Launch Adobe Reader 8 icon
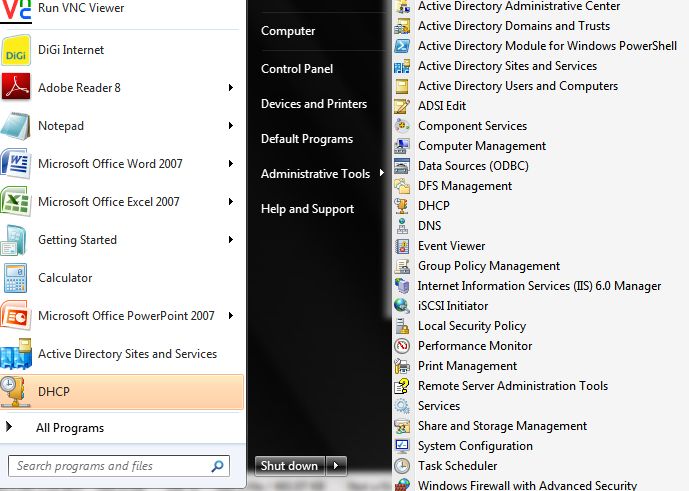689x491 pixels. click(x=16, y=87)
